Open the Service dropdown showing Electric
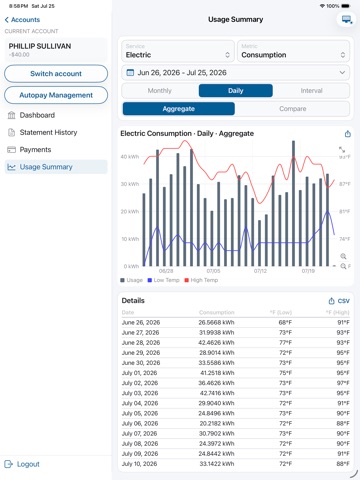Screen dimensions: 360x480 coord(178,51)
